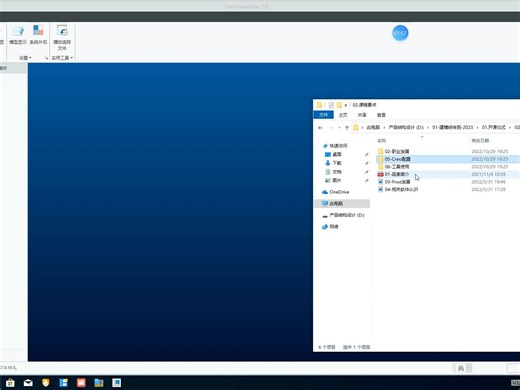Sort files by the Name column header

[382, 141]
